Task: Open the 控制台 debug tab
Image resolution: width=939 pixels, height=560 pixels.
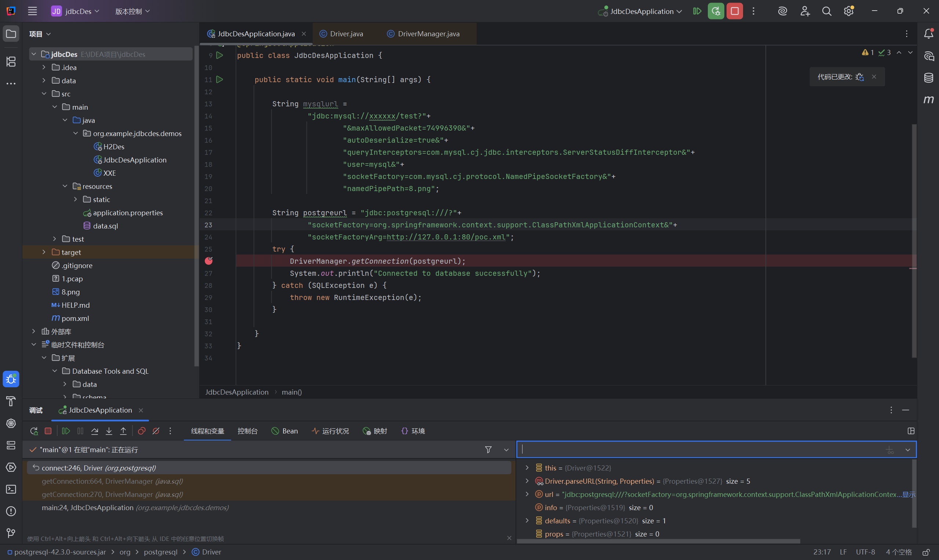Action: (247, 431)
